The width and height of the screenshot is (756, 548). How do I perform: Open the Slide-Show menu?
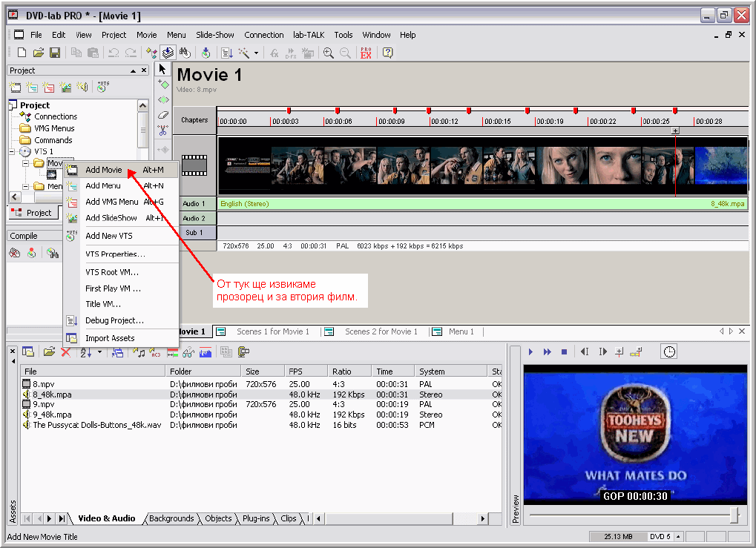(x=215, y=35)
